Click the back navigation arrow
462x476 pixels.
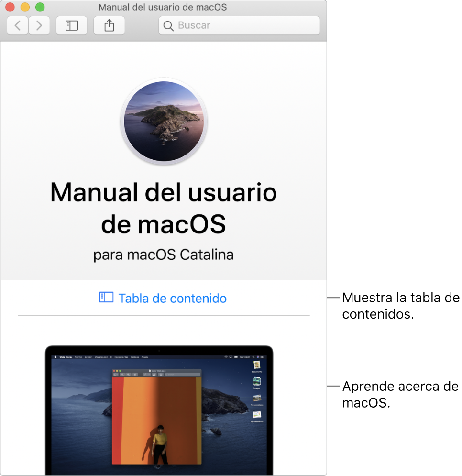pyautogui.click(x=17, y=25)
